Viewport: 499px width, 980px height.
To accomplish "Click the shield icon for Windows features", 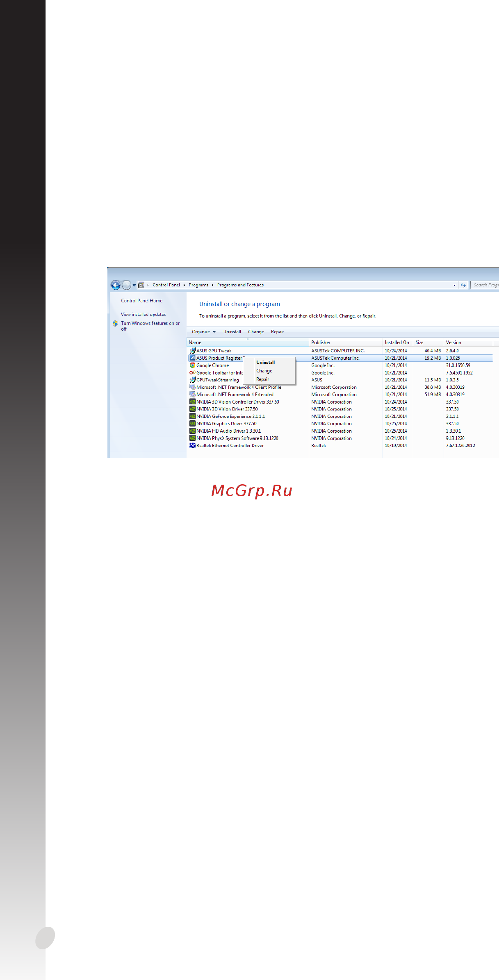I will (x=115, y=323).
